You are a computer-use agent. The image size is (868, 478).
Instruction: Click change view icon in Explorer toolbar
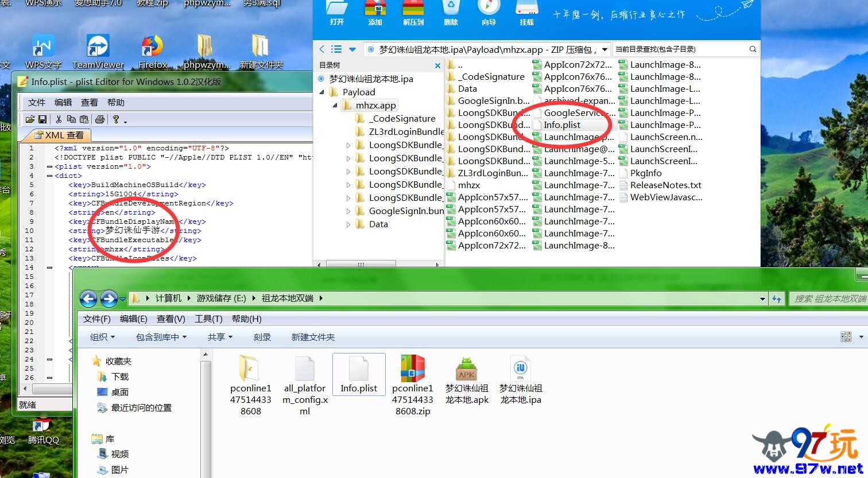[846, 337]
